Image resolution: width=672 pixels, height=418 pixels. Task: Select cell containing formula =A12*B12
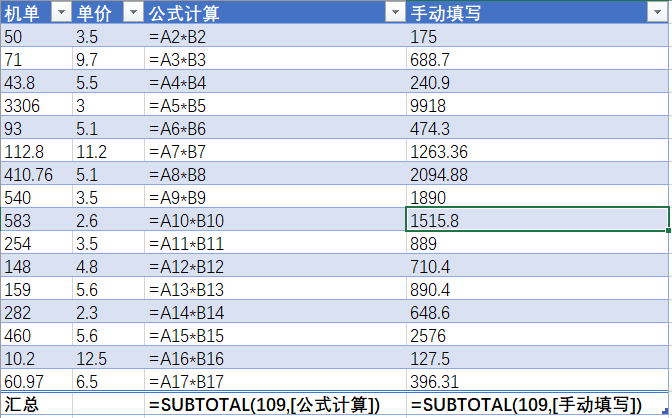276,266
